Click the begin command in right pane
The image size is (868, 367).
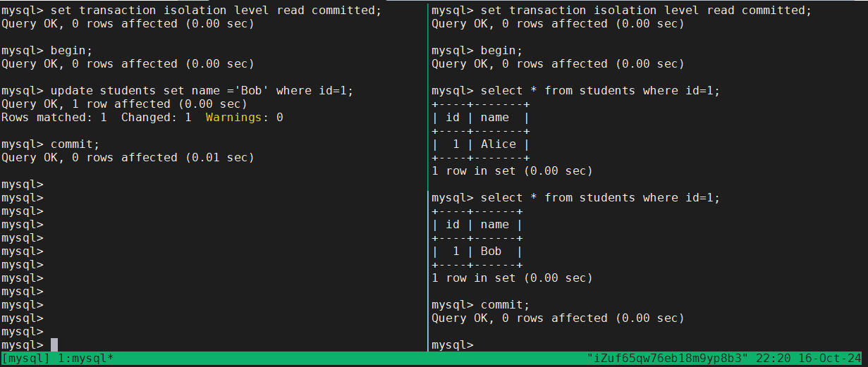point(501,50)
